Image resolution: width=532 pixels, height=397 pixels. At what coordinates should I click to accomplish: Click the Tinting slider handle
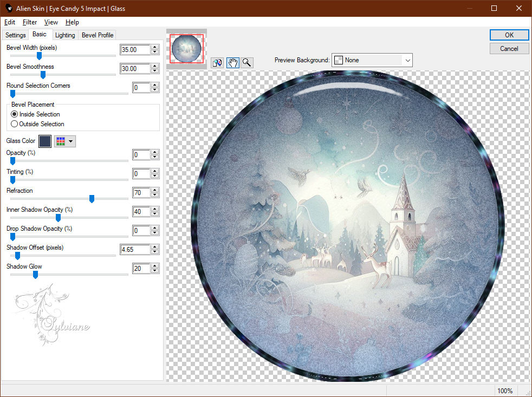12,180
